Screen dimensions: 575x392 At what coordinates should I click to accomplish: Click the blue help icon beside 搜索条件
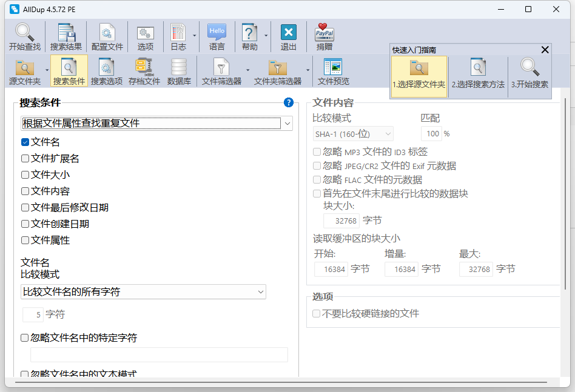[289, 102]
